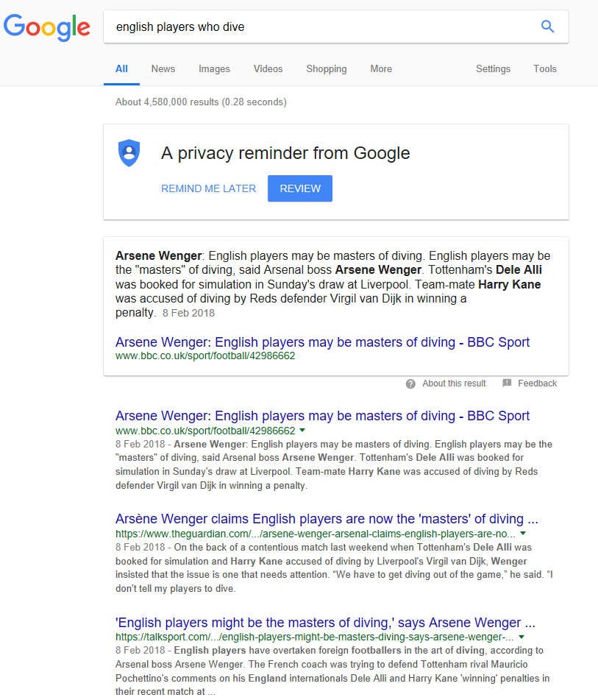Click the talksport.com green URL text
This screenshot has height=700, width=598.
315,637
